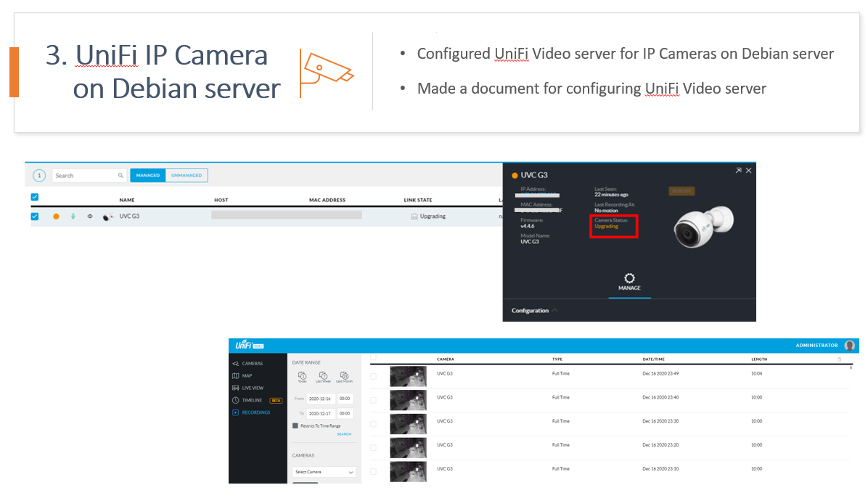Viewport: 868px width, 493px height.
Task: Sort recordings by DATE/TIME column
Action: point(653,359)
